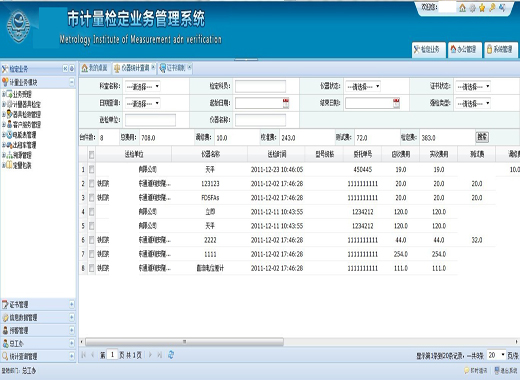Screen dimensions: 520x380
Task: Open settings via the gear icon
Action: point(472,8)
